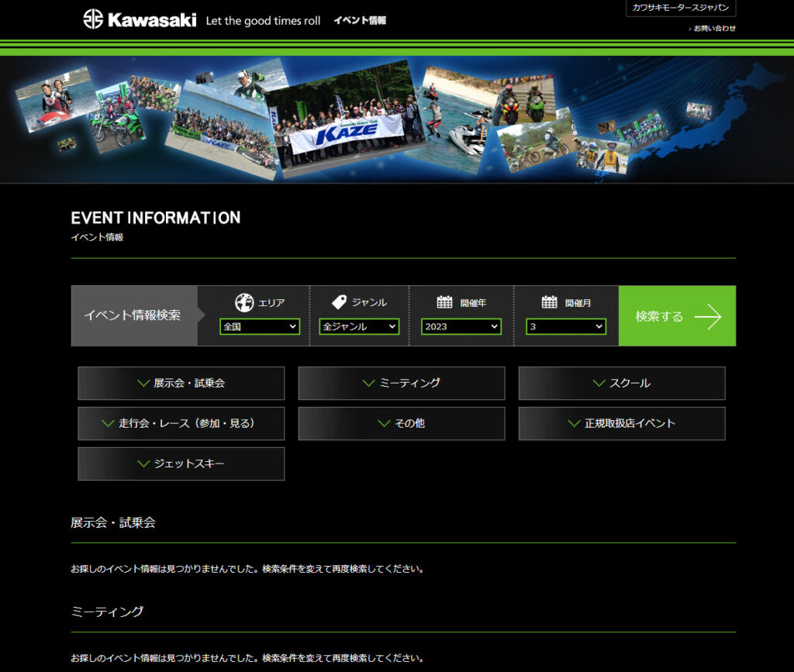This screenshot has width=794, height=672.
Task: Jump to the ミーティング section
Action: (401, 383)
